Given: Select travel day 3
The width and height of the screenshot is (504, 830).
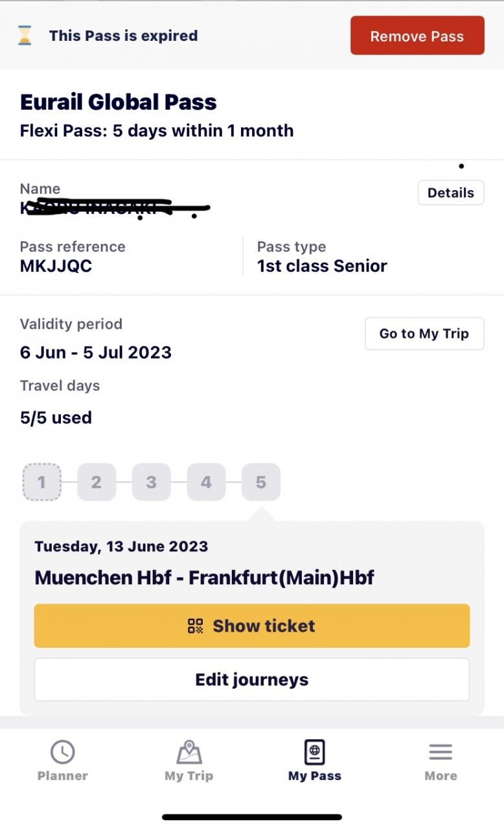Looking at the screenshot, I should click(152, 482).
